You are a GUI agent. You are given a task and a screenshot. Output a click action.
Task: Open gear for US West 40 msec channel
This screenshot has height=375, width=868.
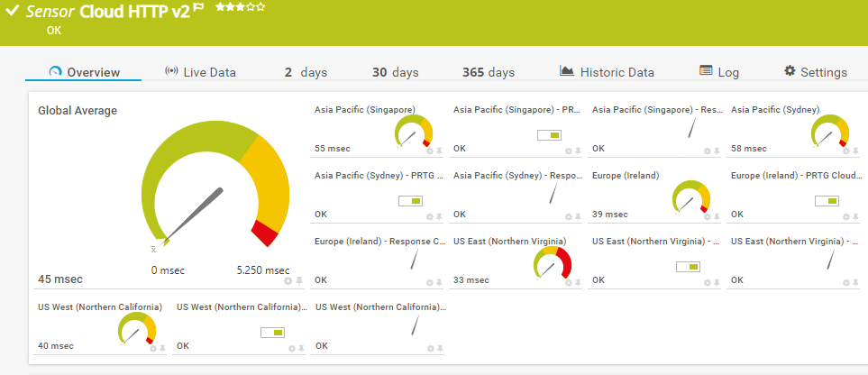(x=152, y=349)
